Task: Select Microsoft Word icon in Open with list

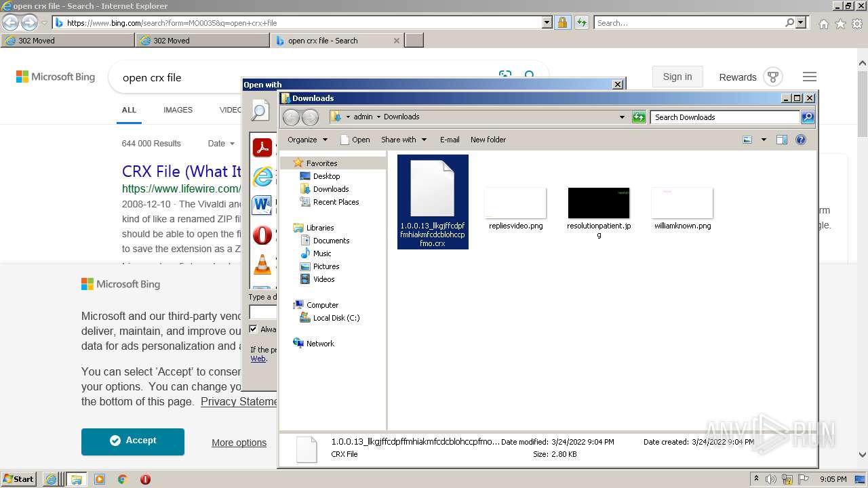Action: coord(262,205)
